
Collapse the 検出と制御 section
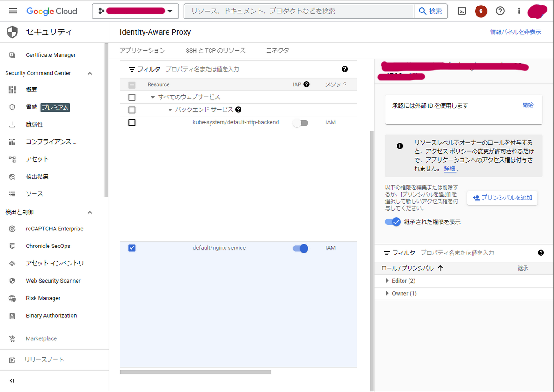[90, 212]
